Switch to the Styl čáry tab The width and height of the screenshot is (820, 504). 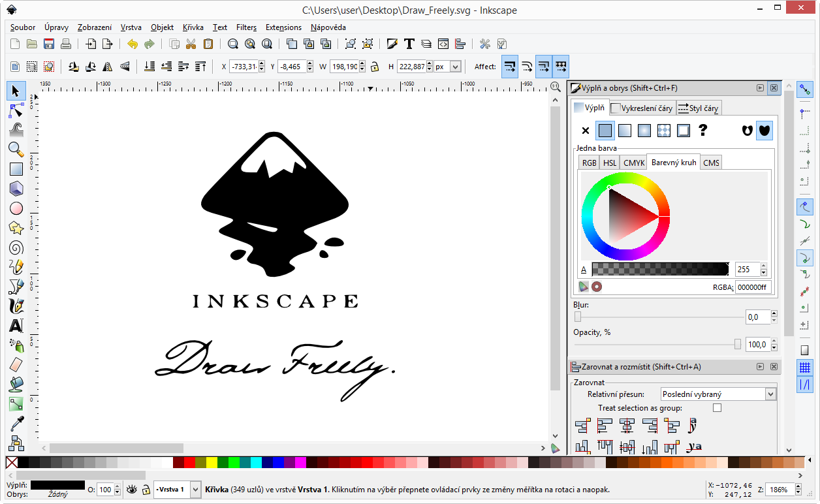(699, 108)
